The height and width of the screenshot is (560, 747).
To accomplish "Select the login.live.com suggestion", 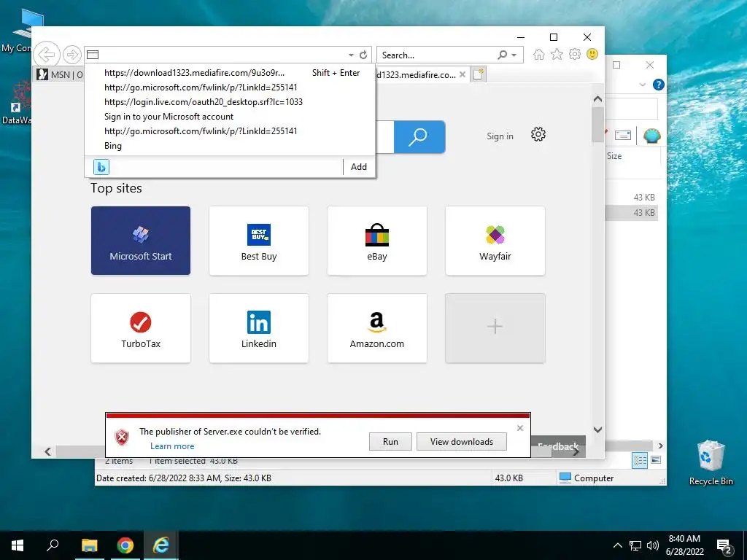I will (230, 102).
